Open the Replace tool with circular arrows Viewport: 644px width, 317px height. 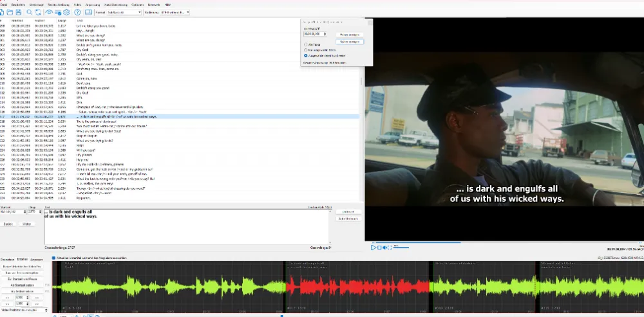point(38,12)
